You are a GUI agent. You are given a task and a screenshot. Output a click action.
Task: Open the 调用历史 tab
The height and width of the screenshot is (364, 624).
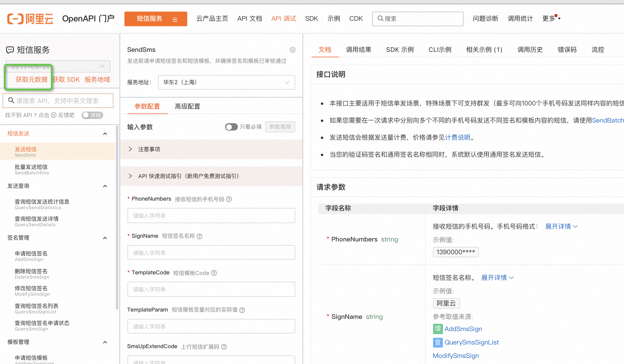click(x=530, y=50)
